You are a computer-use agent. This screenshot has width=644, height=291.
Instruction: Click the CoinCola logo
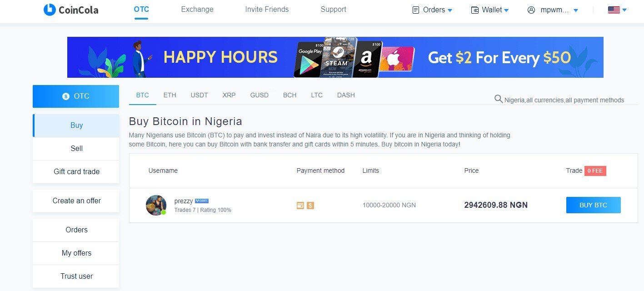point(71,10)
